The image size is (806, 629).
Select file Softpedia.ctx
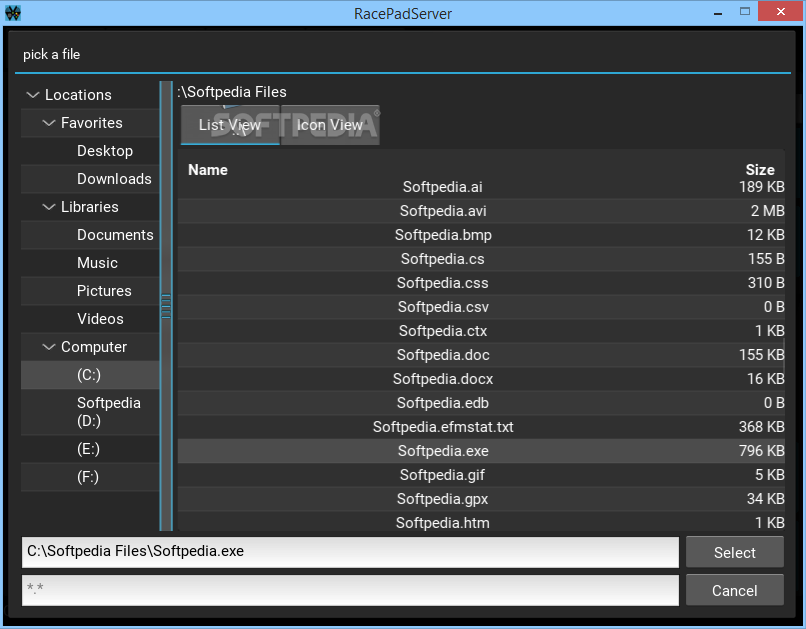pos(481,331)
